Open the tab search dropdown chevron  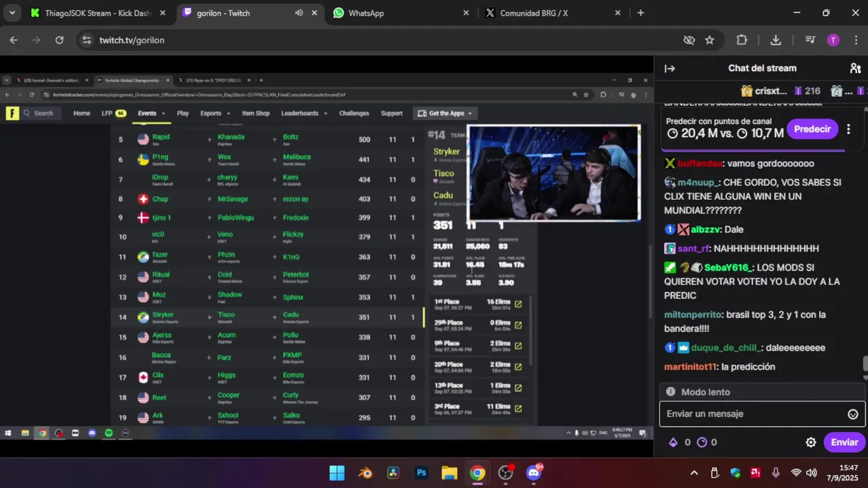[12, 13]
